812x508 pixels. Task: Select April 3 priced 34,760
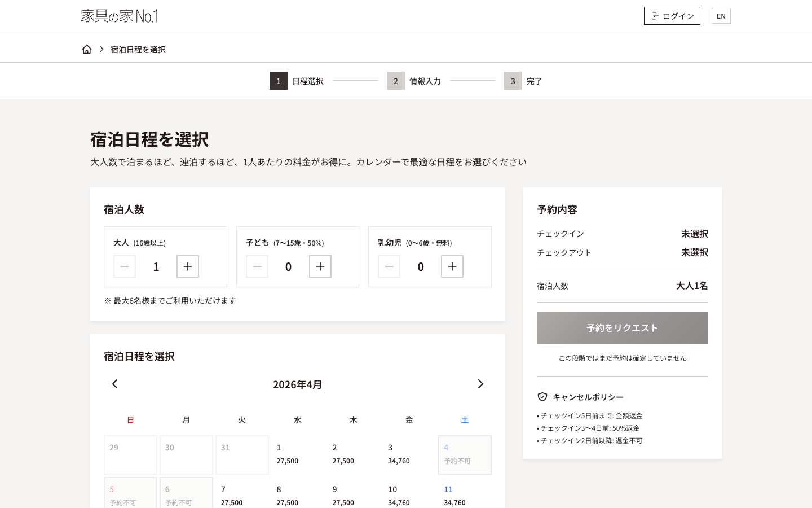coord(409,455)
